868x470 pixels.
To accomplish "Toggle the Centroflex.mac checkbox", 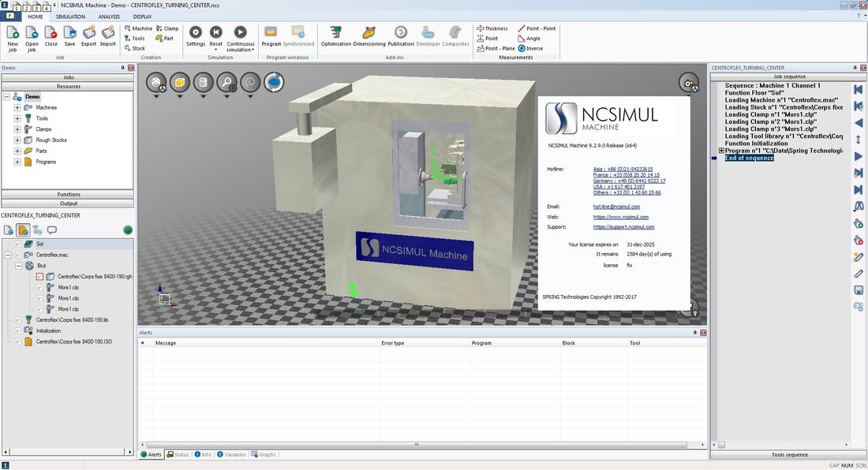I will (x=17, y=255).
